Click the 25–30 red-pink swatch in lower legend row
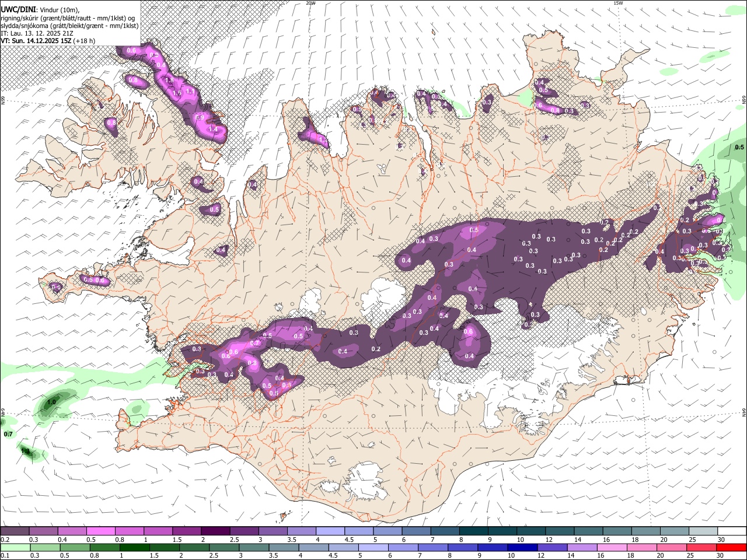This screenshot has height=560, width=747. [x=702, y=547]
